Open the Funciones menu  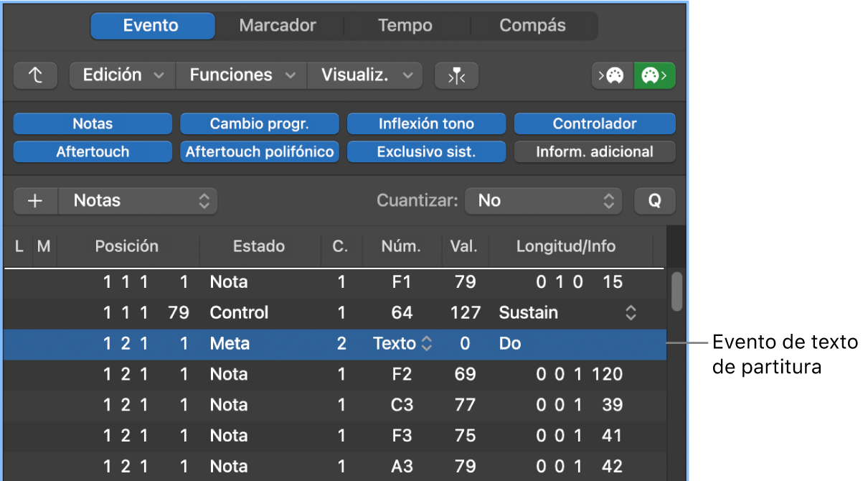[240, 75]
